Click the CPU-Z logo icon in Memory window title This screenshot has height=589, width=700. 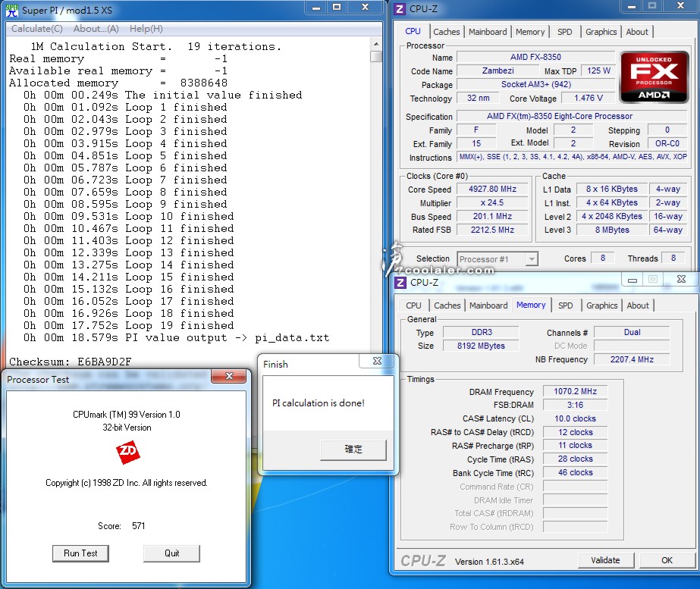click(400, 283)
